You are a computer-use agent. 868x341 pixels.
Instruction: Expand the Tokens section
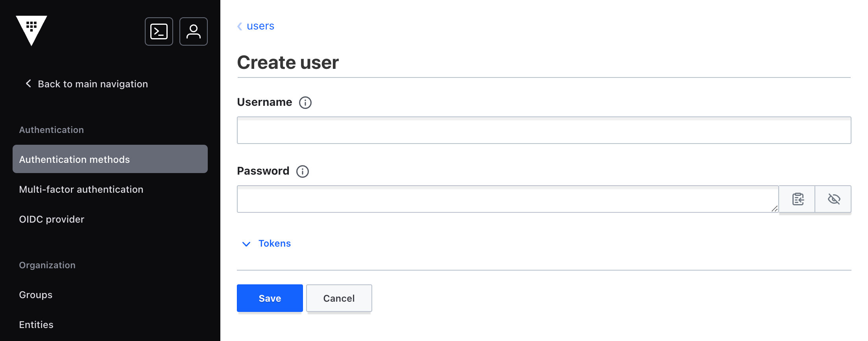coord(275,243)
